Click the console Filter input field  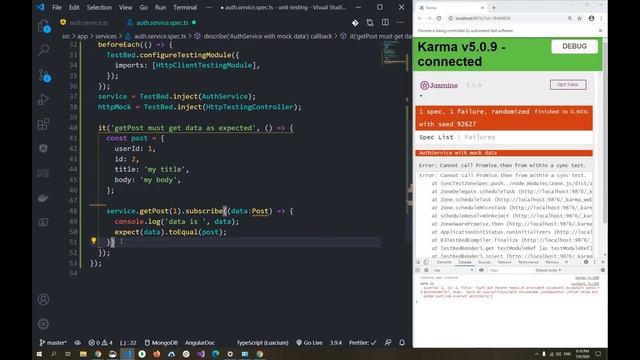[510, 270]
